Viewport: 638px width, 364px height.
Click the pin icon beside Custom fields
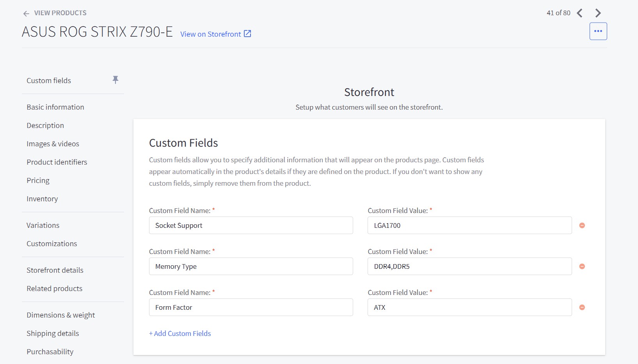pos(116,80)
